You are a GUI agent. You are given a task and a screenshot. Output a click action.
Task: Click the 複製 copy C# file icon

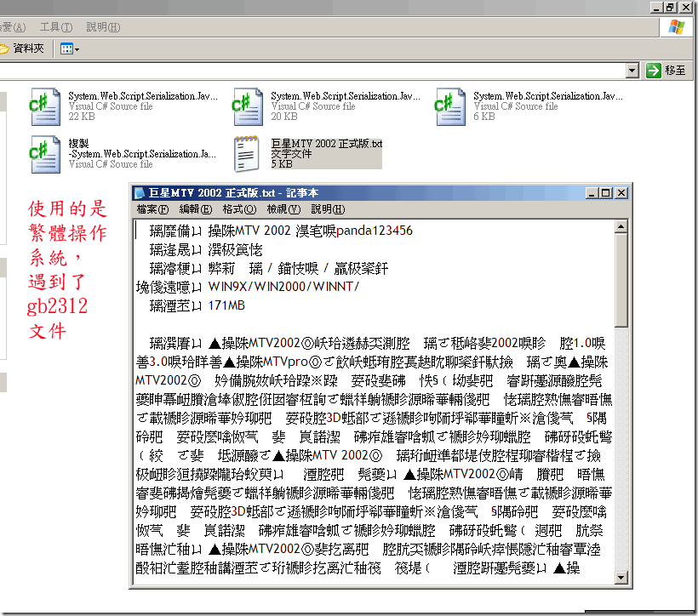coord(45,154)
